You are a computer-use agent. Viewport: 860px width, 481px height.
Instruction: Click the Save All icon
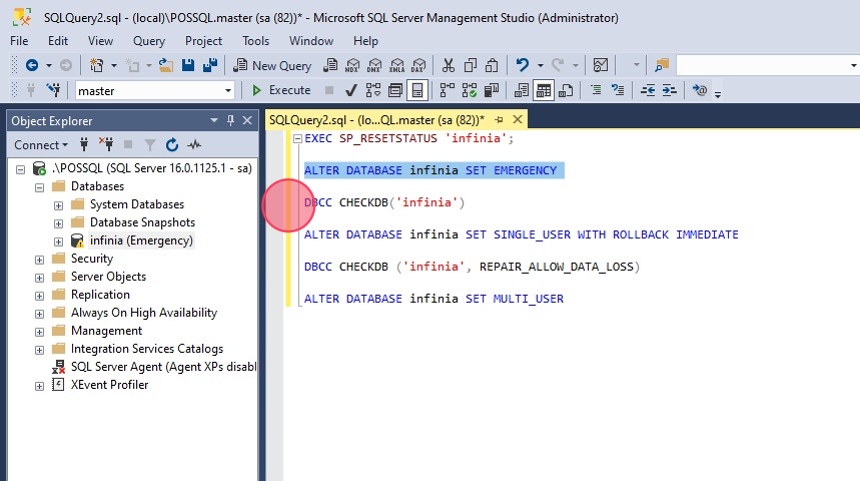[210, 66]
